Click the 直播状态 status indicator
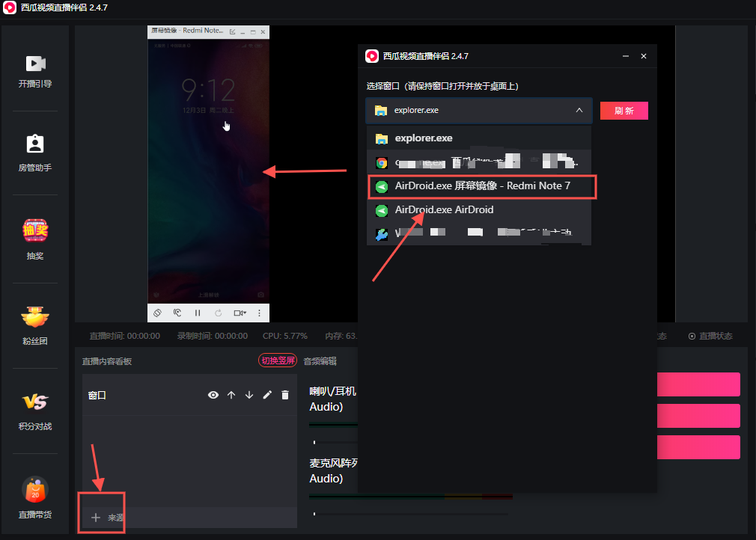The width and height of the screenshot is (756, 540). tap(710, 336)
